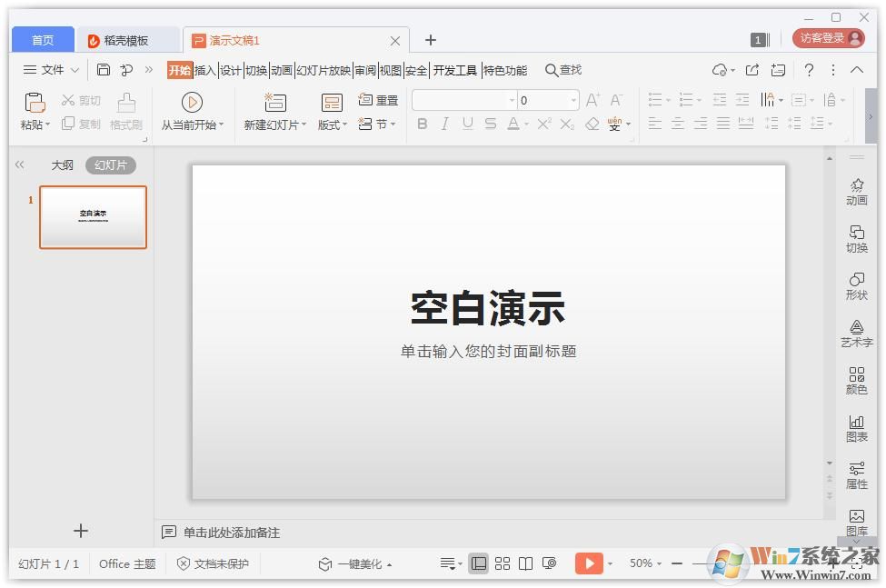The height and width of the screenshot is (588, 886).
Task: Click the red play slideshow icon in status bar
Action: point(588,563)
